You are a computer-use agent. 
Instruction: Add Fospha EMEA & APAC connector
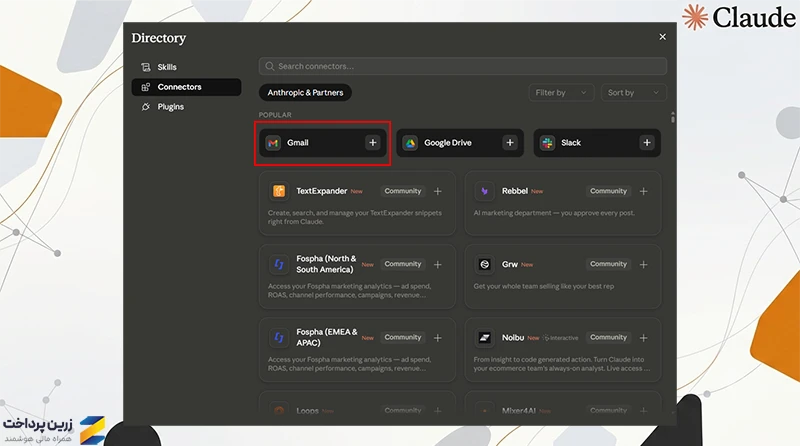tap(438, 338)
